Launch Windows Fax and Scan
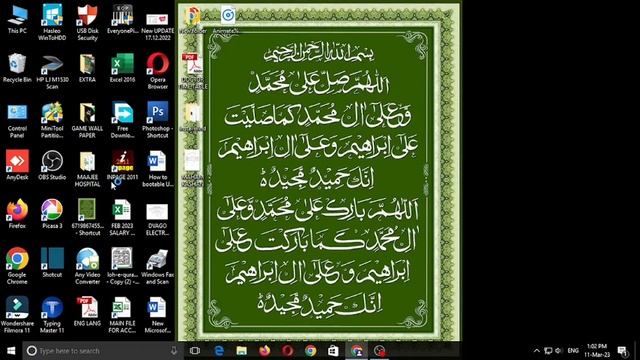This screenshot has width=640, height=360. pos(158,267)
